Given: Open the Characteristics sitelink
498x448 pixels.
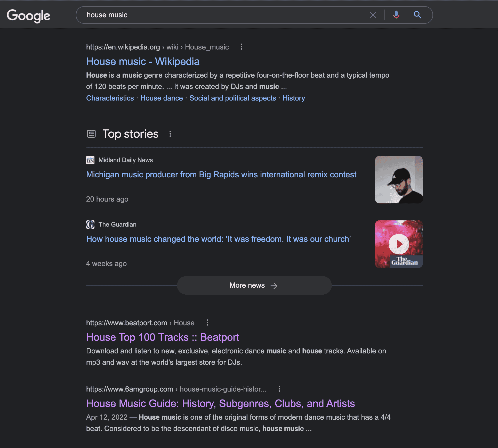Looking at the screenshot, I should pos(110,98).
